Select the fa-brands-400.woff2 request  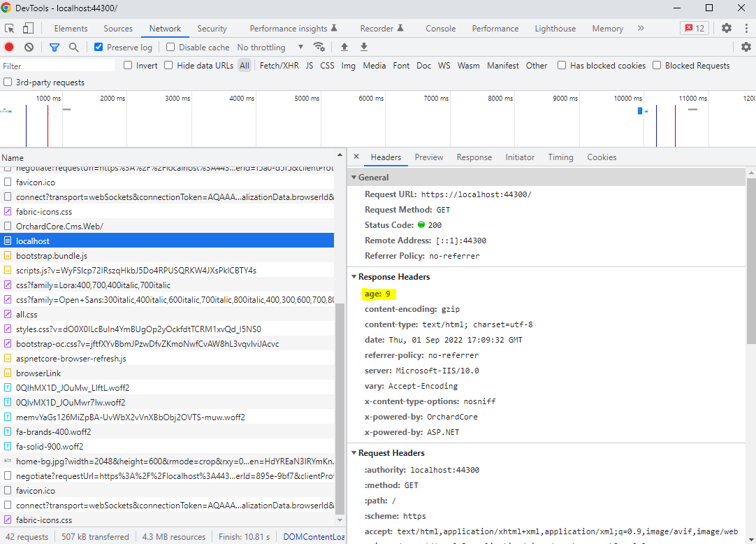pyautogui.click(x=167, y=431)
